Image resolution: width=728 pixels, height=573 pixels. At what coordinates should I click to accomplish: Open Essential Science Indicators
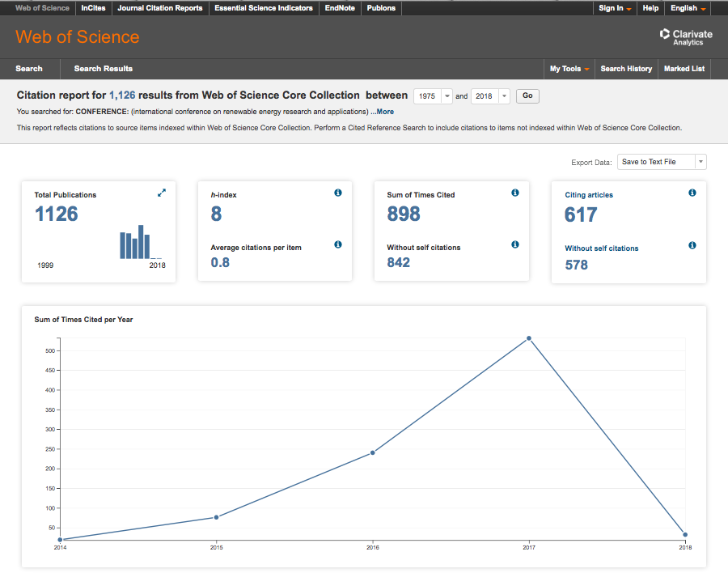pyautogui.click(x=264, y=8)
